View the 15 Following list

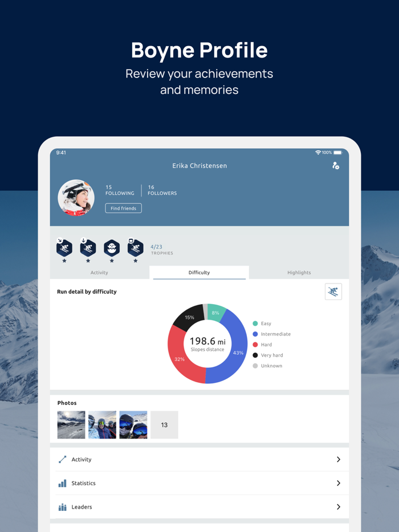click(x=120, y=190)
